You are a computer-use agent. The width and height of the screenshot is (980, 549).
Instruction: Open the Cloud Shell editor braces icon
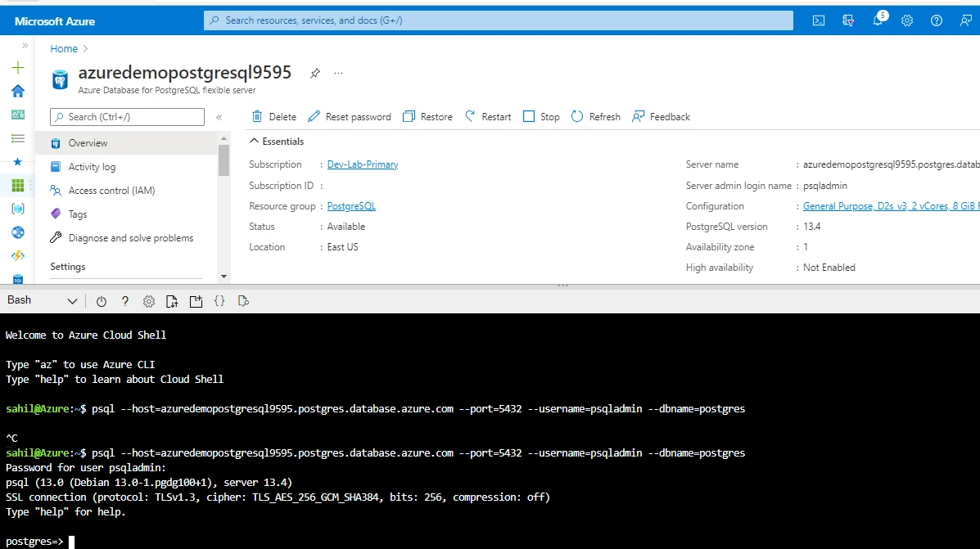click(219, 300)
